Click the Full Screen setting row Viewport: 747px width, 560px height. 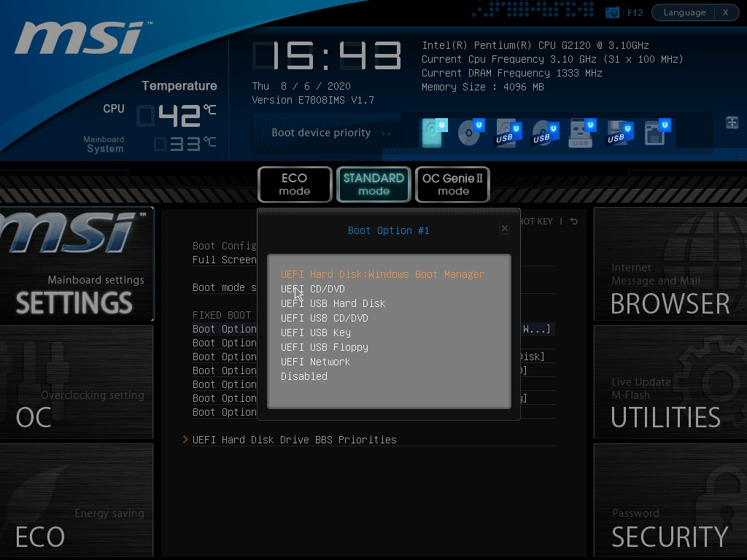(x=225, y=260)
